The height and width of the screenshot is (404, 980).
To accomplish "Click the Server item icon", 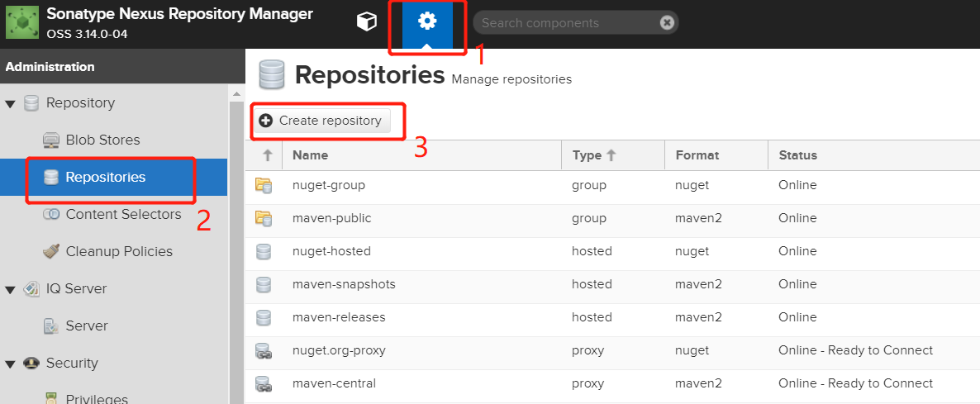I will [50, 326].
